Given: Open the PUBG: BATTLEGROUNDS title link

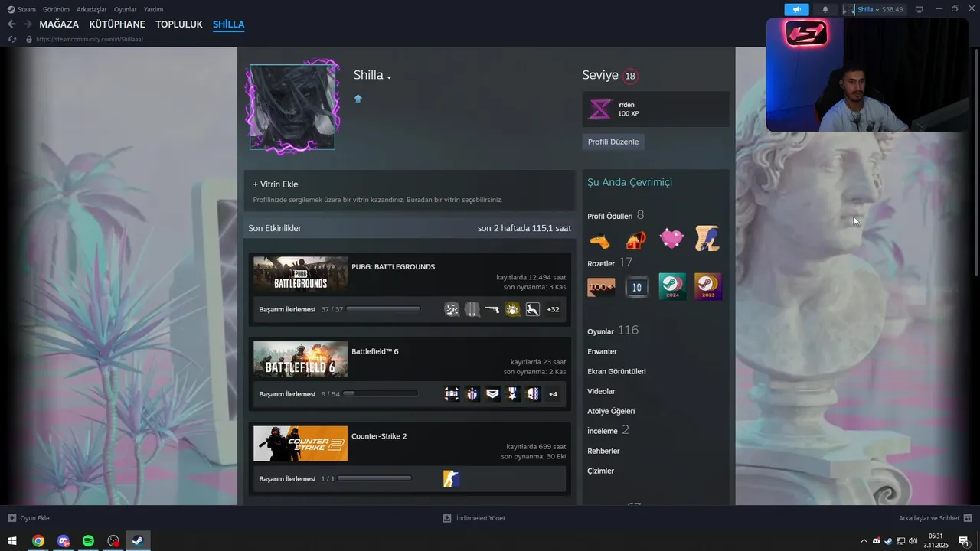Looking at the screenshot, I should tap(393, 267).
